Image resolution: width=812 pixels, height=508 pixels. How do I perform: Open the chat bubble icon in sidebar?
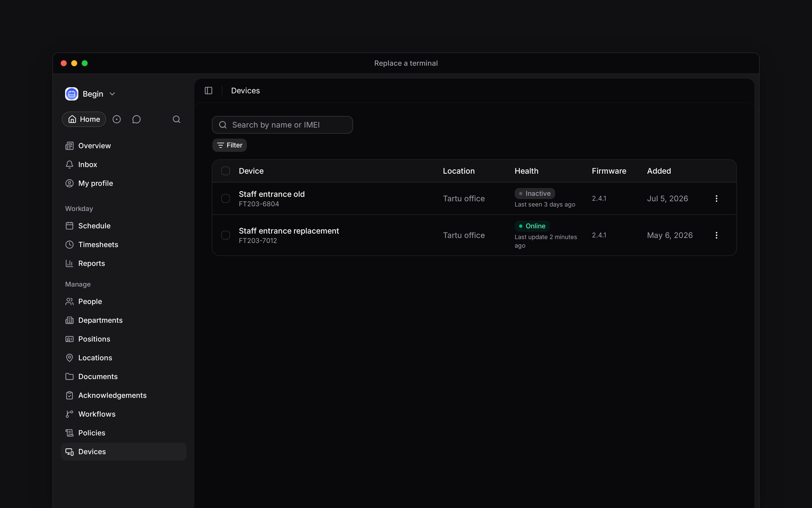(x=136, y=119)
